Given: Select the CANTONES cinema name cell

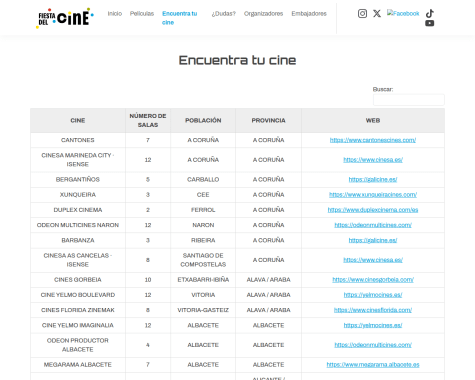Looking at the screenshot, I should (78, 140).
